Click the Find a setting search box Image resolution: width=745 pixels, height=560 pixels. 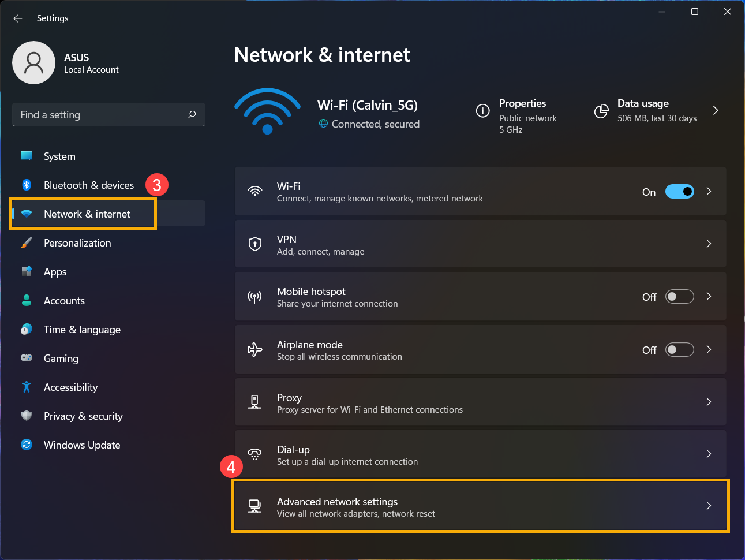point(108,114)
